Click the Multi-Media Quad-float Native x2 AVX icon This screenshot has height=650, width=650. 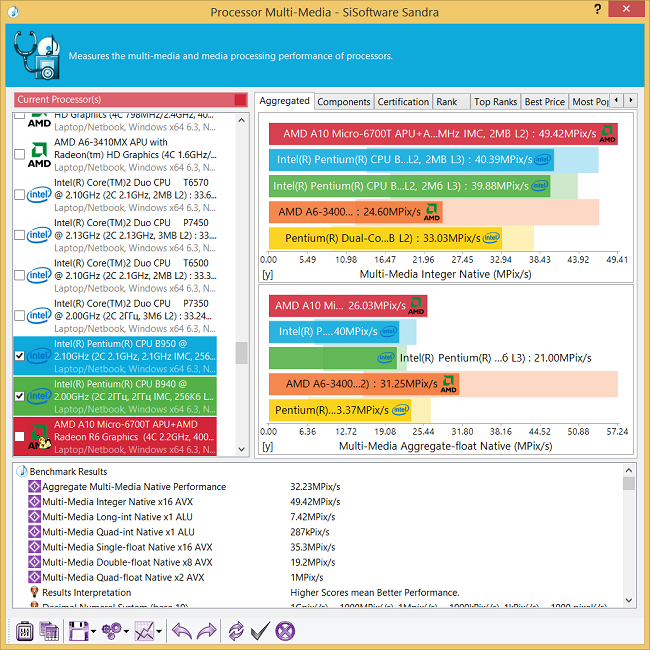pyautogui.click(x=34, y=577)
